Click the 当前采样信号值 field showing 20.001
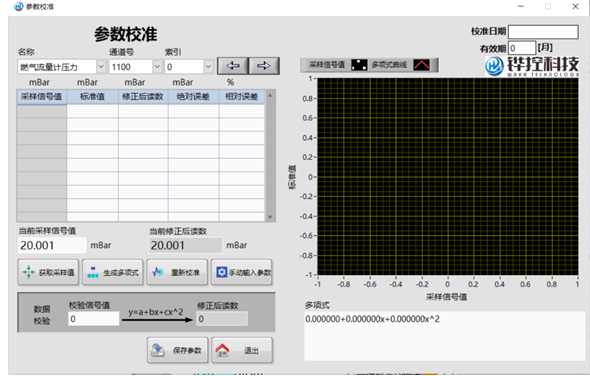Screen dimensions: 590x376 point(52,245)
